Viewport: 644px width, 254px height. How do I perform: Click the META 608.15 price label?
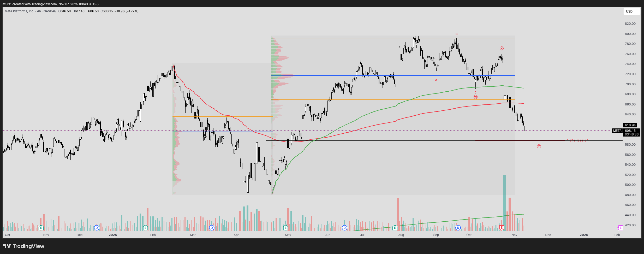point(626,131)
